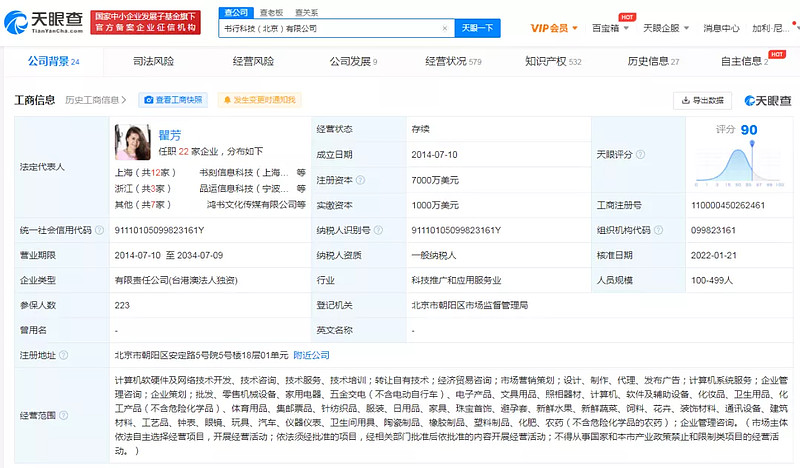Click the 发生变更时通知我 notification button
Screen dimensions: 800x468
pos(259,100)
